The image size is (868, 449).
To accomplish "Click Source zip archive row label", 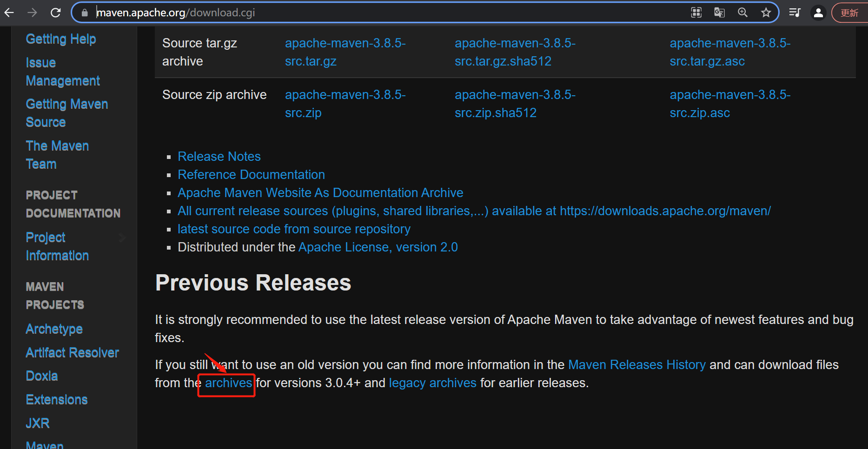I will [x=214, y=95].
